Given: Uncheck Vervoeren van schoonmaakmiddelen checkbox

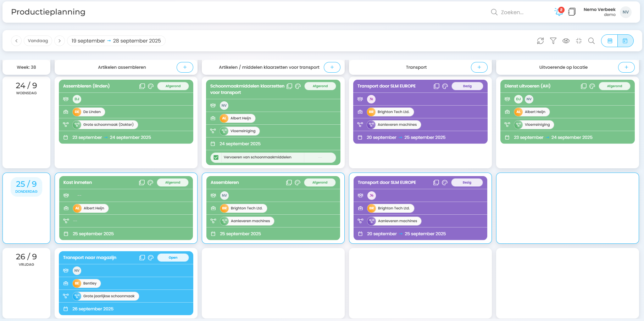Looking at the screenshot, I should 216,157.
